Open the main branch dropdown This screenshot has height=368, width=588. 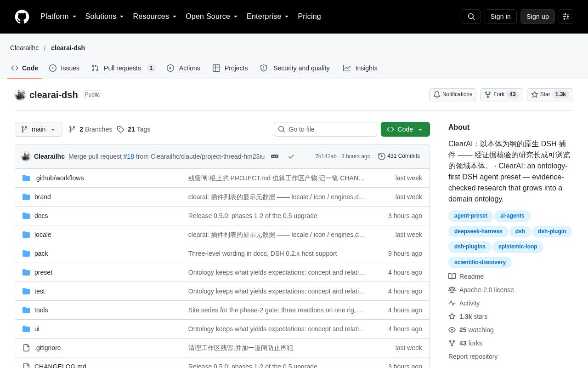(39, 129)
